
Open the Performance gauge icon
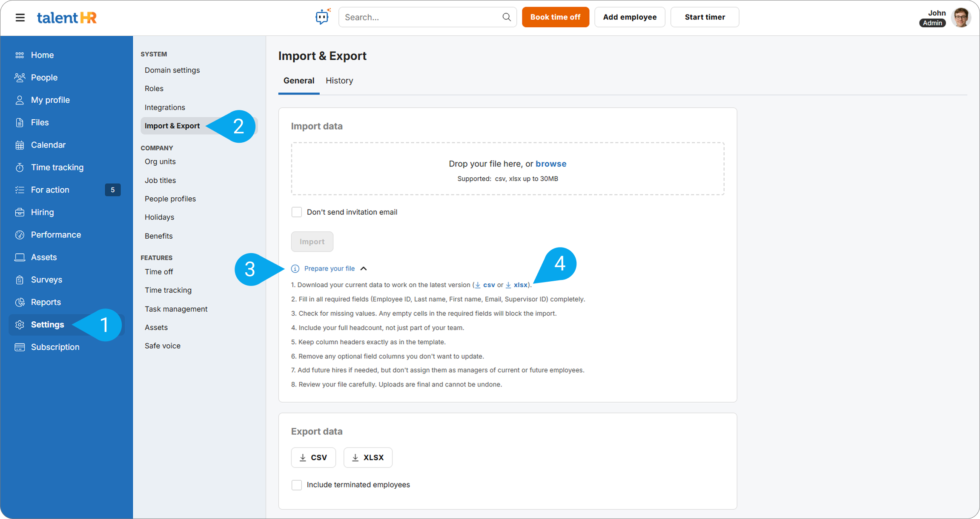coord(20,235)
